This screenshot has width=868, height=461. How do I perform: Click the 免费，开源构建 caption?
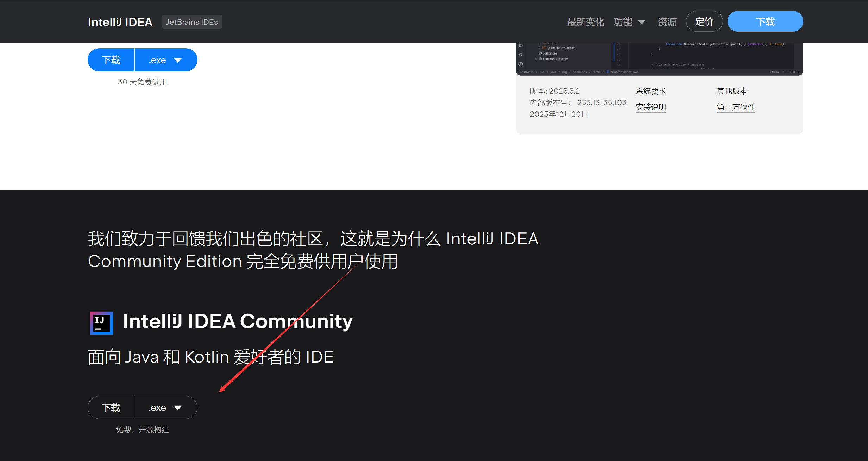[142, 430]
